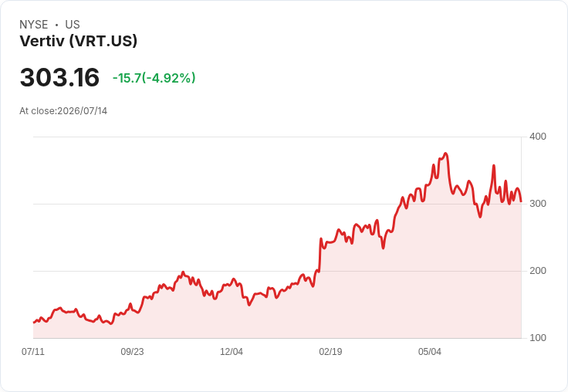Image resolution: width=568 pixels, height=392 pixels.
Task: Click the NYSE exchange label
Action: point(34,25)
